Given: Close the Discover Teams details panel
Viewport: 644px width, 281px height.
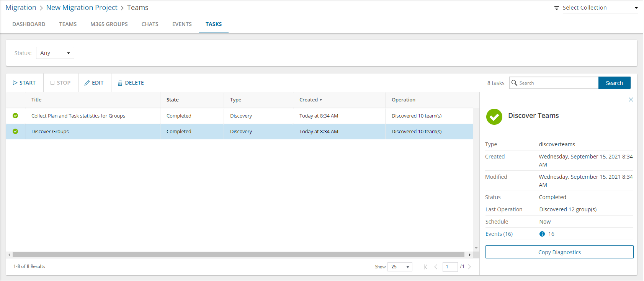Looking at the screenshot, I should pos(631,100).
